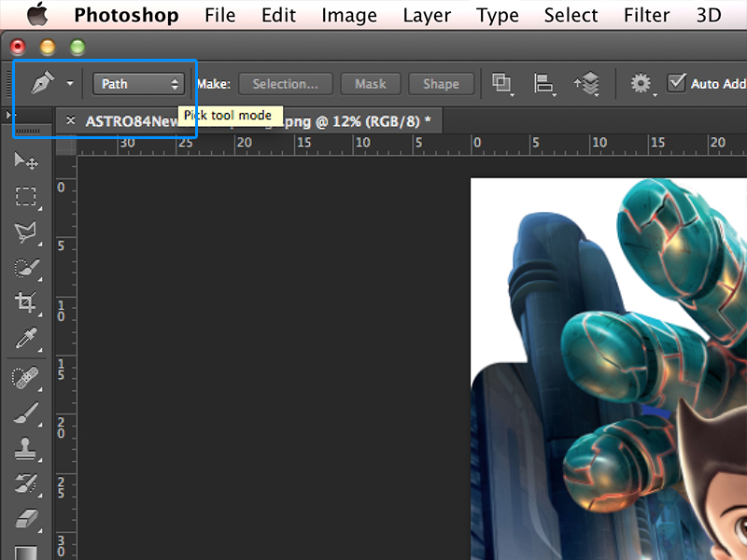Open the Path alignment icon
This screenshot has height=560, width=747.
543,83
